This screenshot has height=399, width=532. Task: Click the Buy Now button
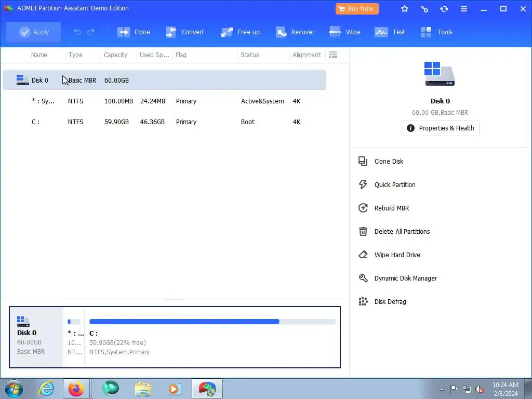(357, 9)
